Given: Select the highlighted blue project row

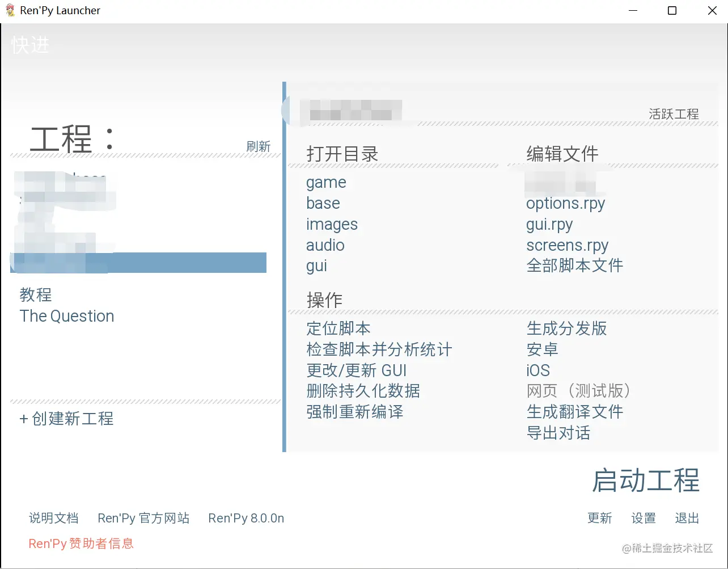Looking at the screenshot, I should (x=138, y=263).
